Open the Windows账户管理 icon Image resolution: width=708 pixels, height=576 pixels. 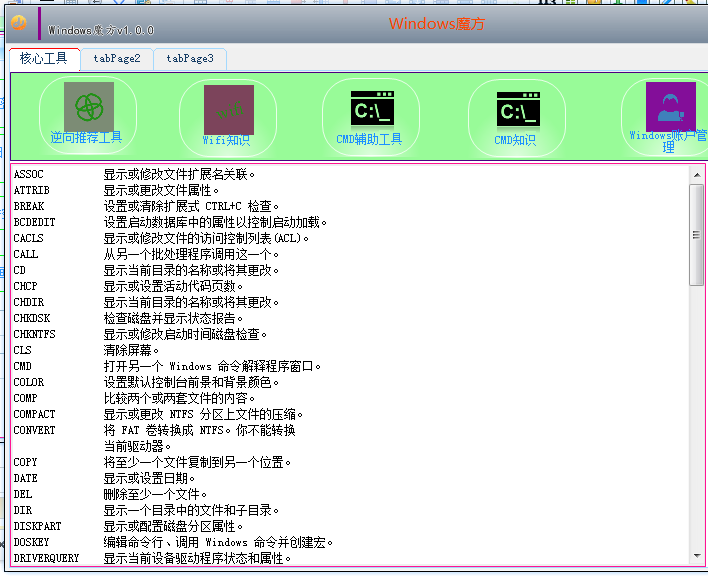(668, 117)
